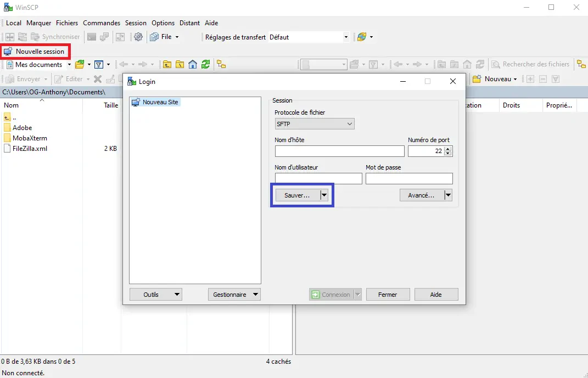
Task: Expand the Sauver dropdown arrow
Action: [324, 195]
